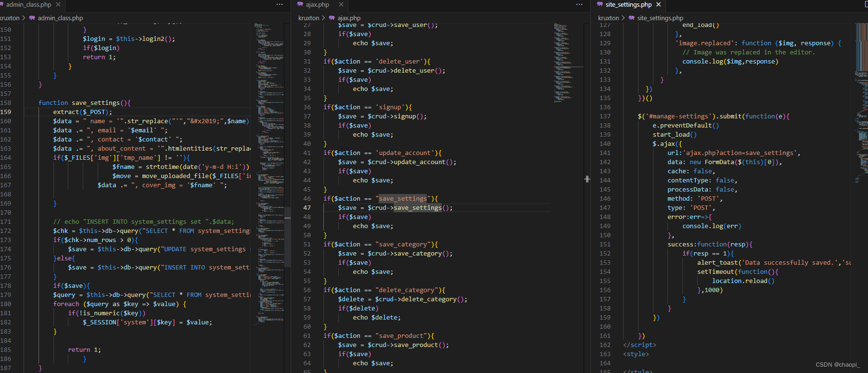The width and height of the screenshot is (868, 373).
Task: Expand breadcrumb chevron after kruxton in site_settings pane
Action: (623, 18)
